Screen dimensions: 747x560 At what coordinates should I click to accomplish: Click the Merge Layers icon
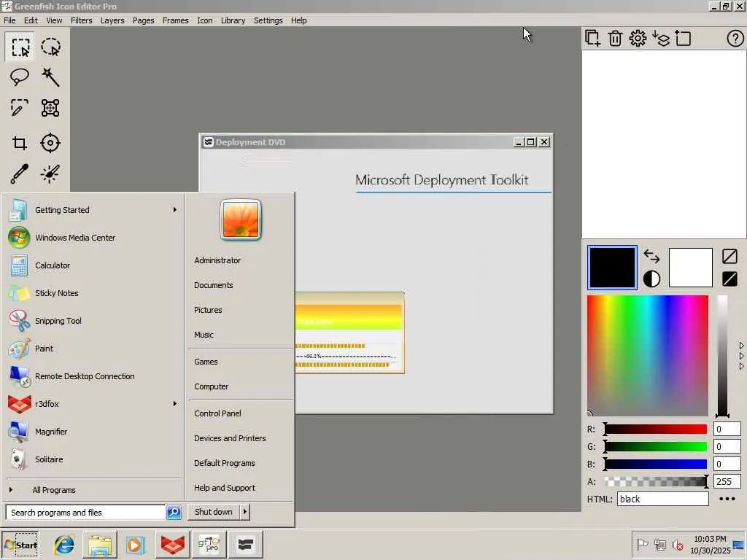coord(661,38)
